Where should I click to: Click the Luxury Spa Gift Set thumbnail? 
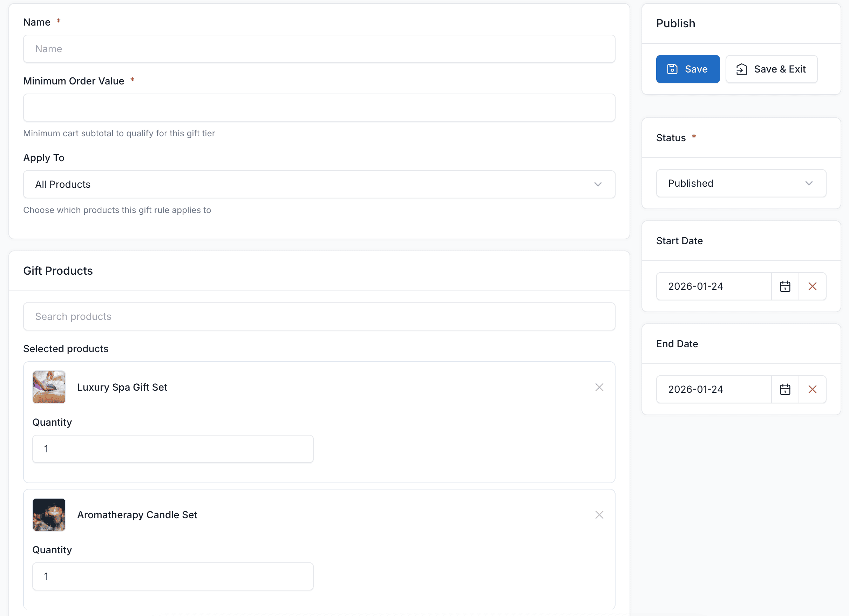coord(49,387)
